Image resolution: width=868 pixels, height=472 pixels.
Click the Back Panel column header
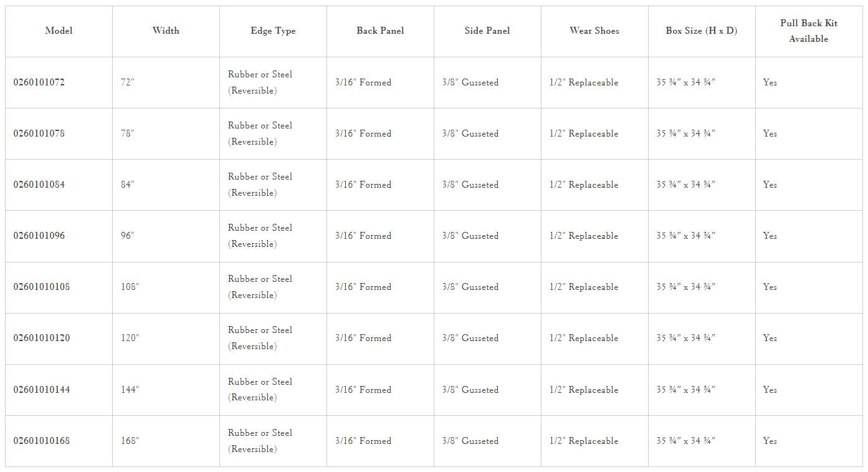pos(380,31)
